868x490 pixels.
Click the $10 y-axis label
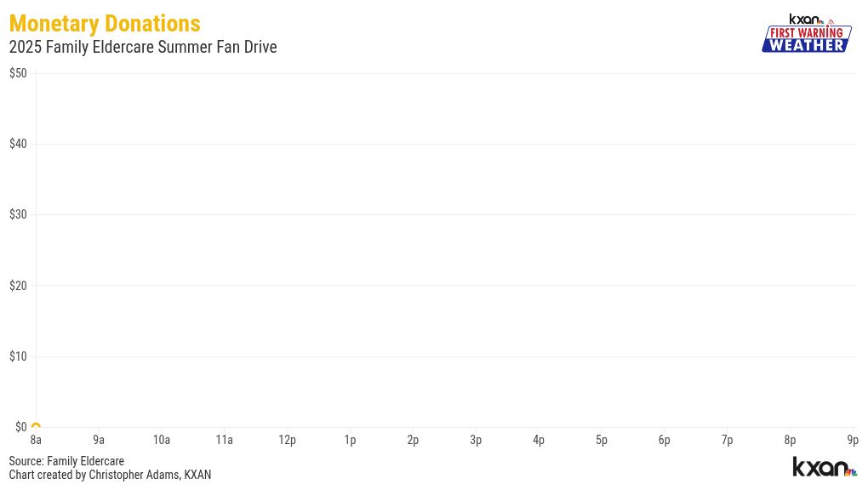(x=18, y=356)
